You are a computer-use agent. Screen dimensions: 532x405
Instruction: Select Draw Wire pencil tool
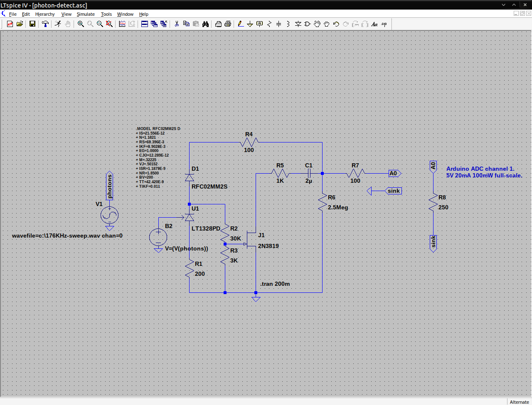click(241, 24)
